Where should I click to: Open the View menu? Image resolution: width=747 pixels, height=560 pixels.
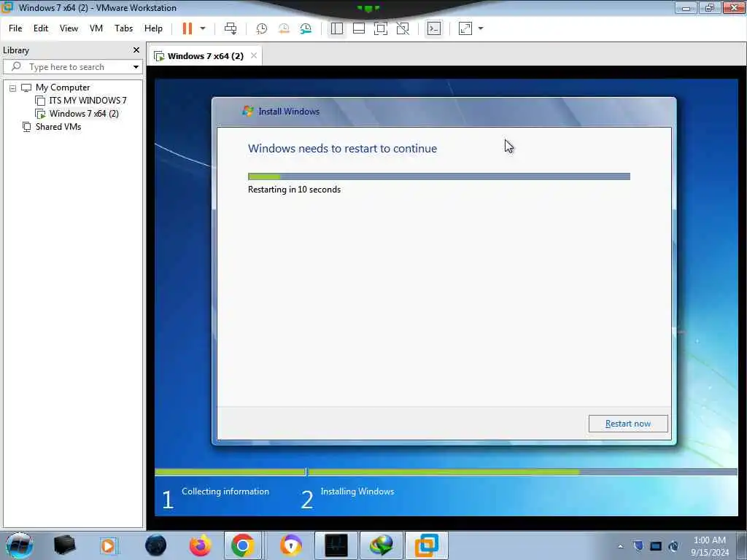(x=69, y=28)
